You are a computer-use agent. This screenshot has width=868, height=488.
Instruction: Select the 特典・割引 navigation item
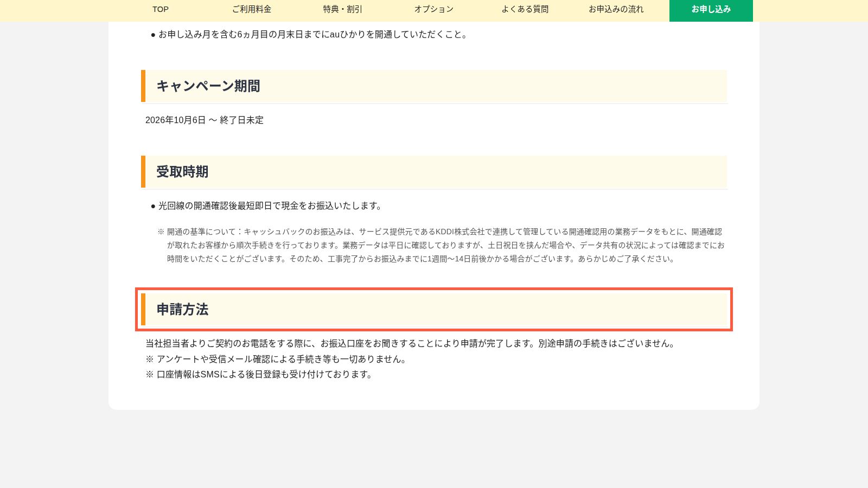[343, 9]
